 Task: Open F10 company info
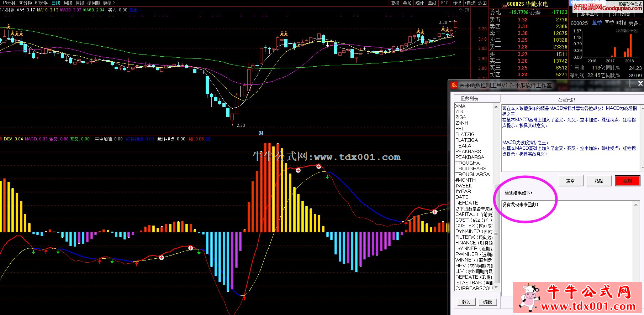coord(445,3)
